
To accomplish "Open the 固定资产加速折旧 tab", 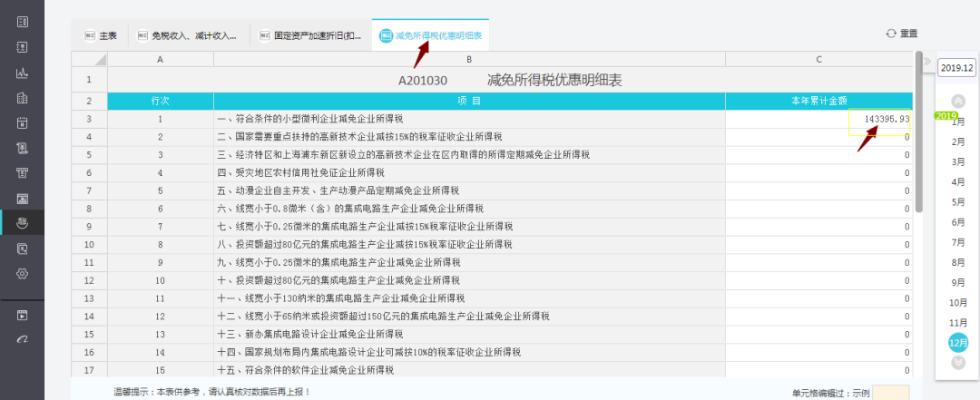I will (310, 35).
